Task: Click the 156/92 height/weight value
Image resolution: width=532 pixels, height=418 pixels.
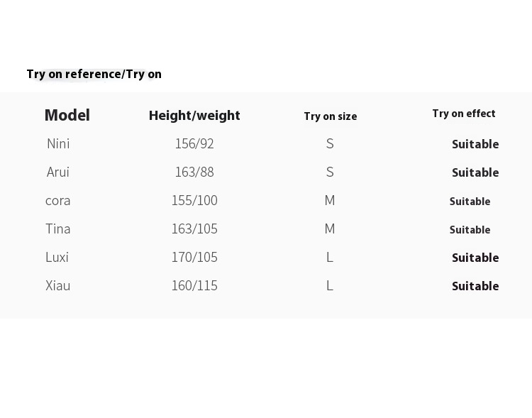Action: [194, 143]
